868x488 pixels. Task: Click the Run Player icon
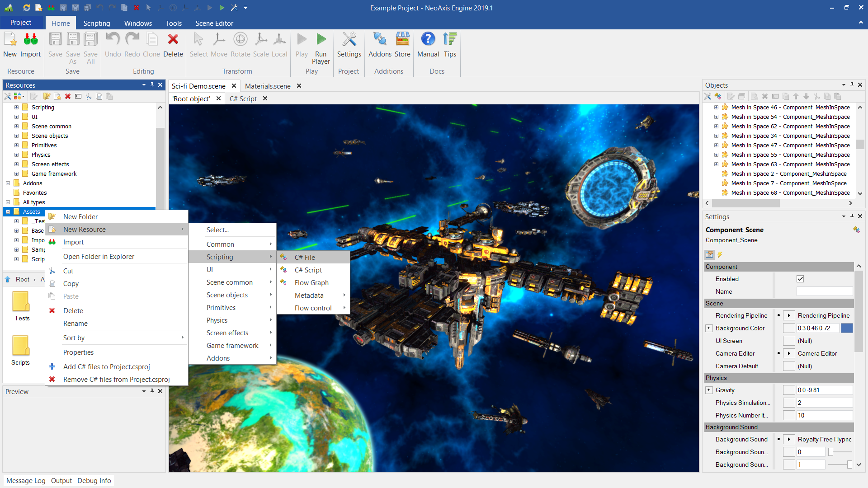click(x=321, y=40)
